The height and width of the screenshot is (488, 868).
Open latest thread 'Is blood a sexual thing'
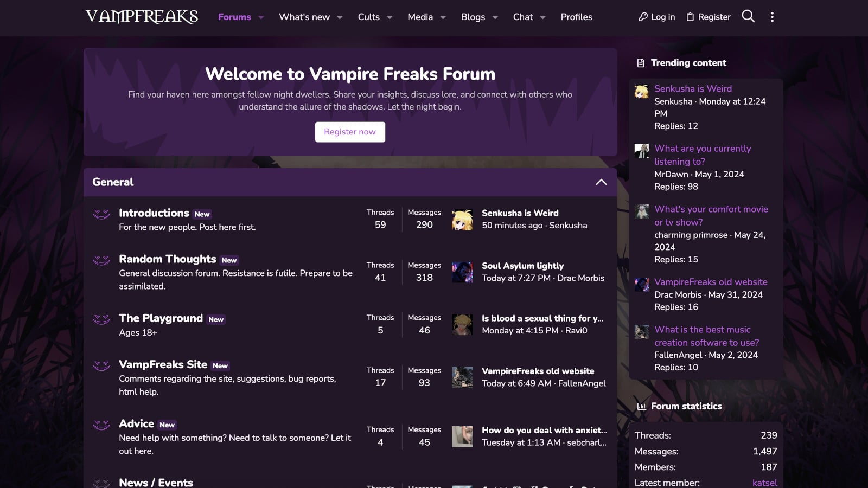click(542, 318)
